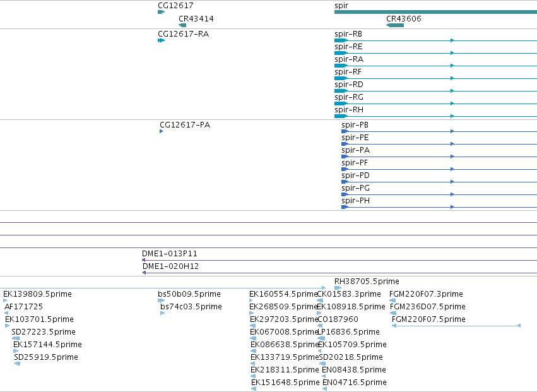The width and height of the screenshot is (537, 392).
Task: Click the CG12617-RA transcript label
Action: coord(183,34)
